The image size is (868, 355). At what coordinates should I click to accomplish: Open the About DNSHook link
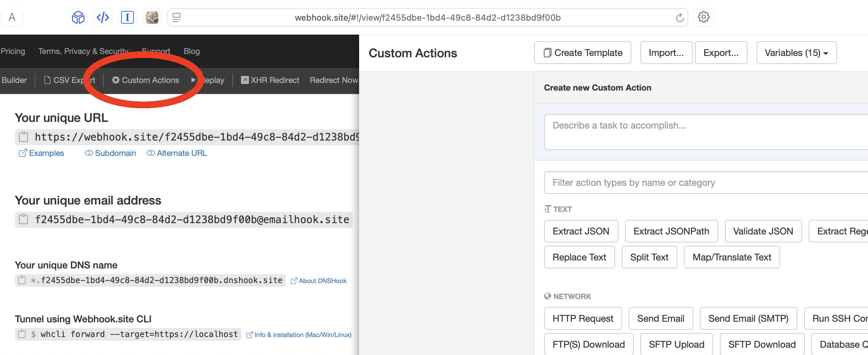tap(319, 280)
